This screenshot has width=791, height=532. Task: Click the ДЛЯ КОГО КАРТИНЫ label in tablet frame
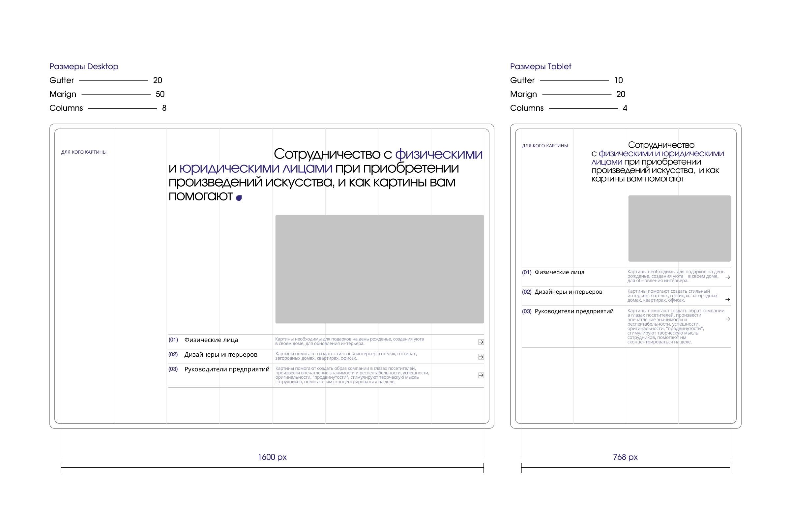[545, 146]
